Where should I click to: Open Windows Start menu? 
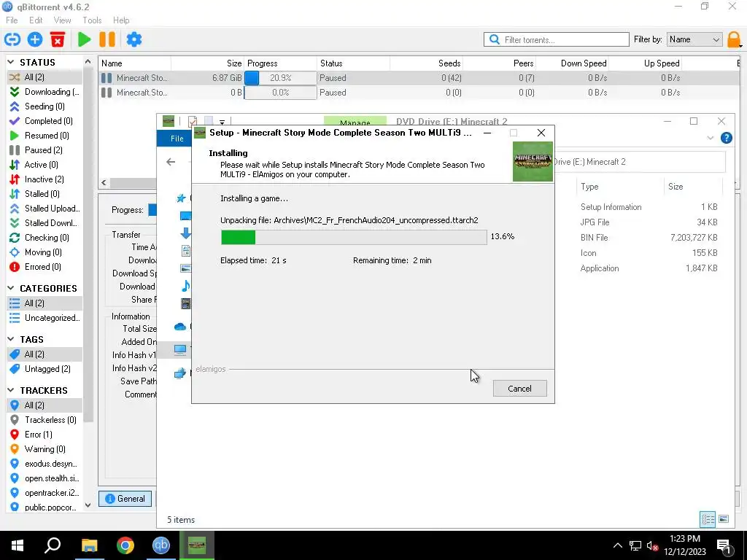coord(18,545)
